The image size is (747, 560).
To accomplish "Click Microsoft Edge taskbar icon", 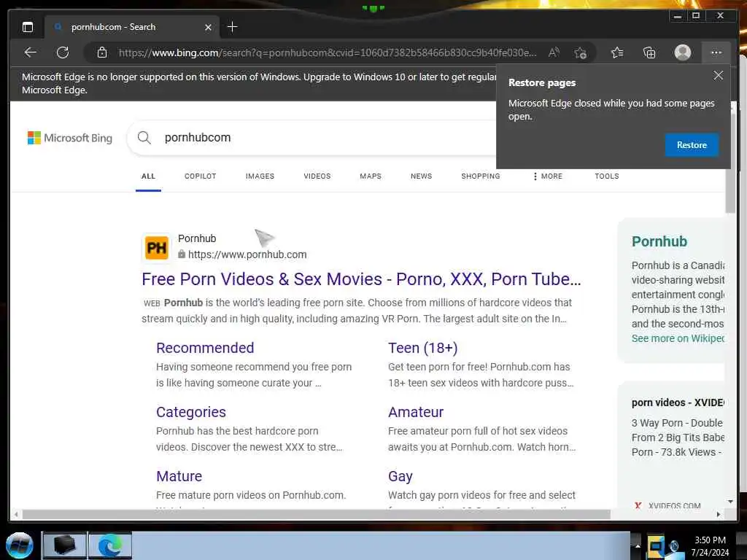I will 110,545.
